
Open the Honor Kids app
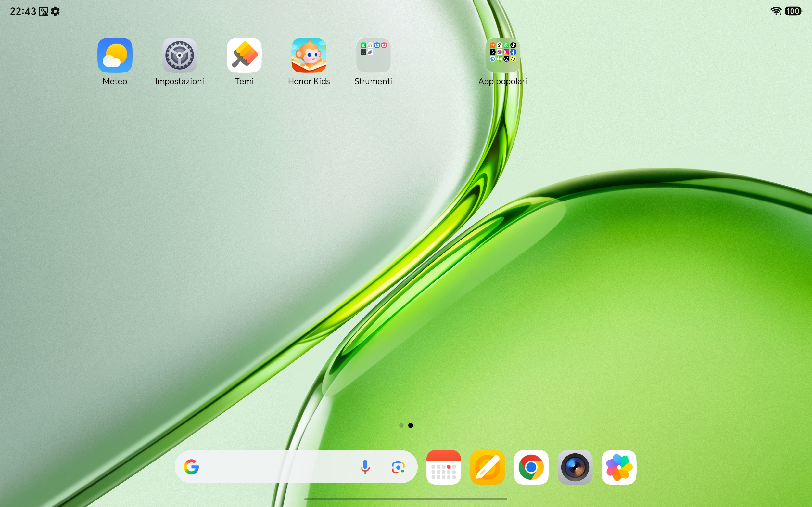309,55
